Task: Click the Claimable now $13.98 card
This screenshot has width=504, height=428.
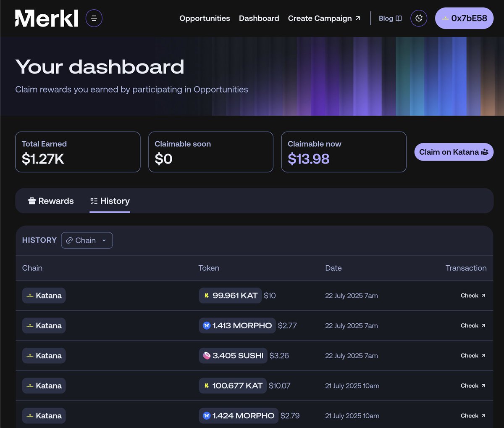Action: (x=344, y=152)
